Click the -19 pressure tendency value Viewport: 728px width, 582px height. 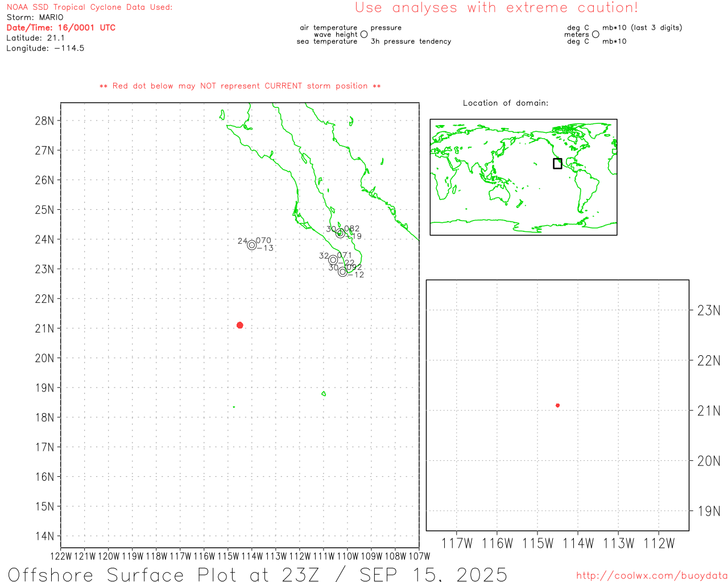[354, 236]
